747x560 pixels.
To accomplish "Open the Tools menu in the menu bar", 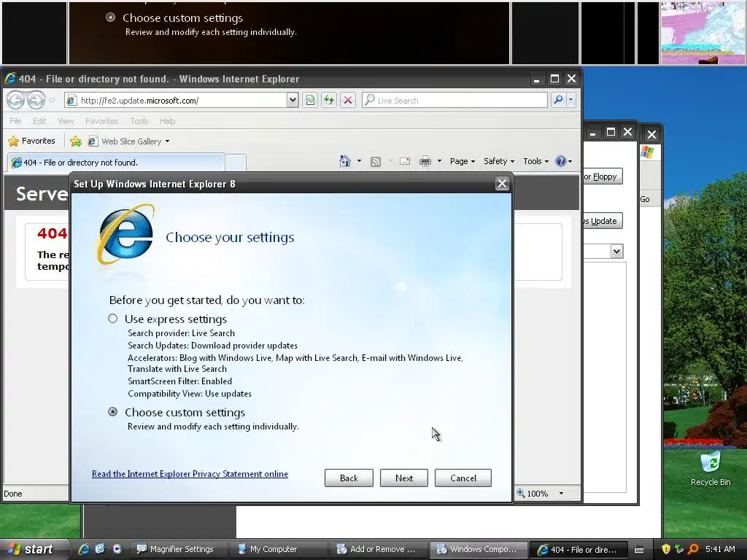I will coord(139,121).
